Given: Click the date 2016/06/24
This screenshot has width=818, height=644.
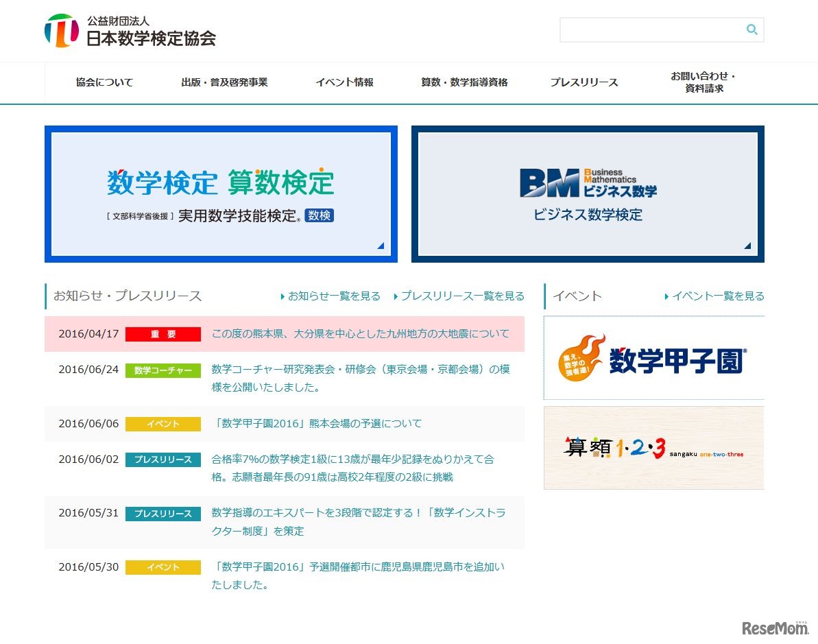Looking at the screenshot, I should (88, 370).
